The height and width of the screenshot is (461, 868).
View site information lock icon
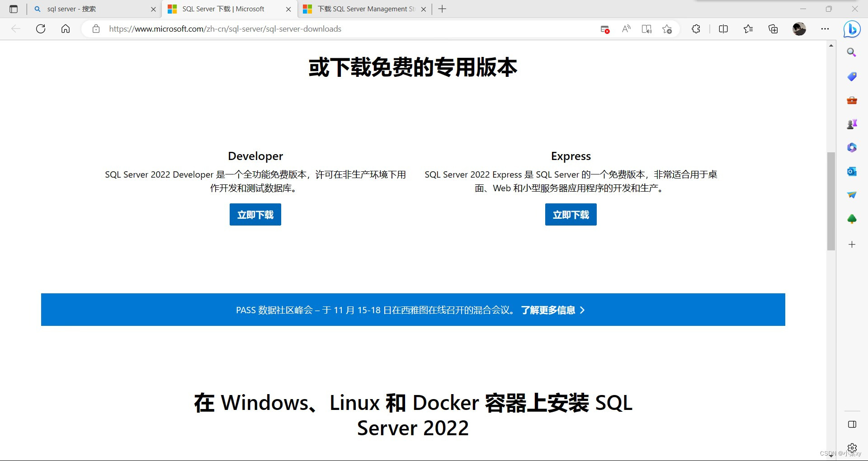[x=96, y=29]
